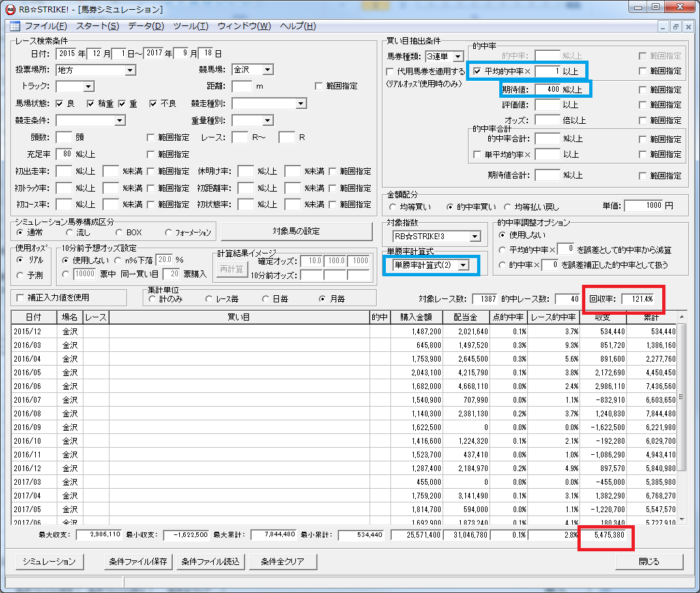Open the ファイル(F) menu
Screen dimensions: 700x593
point(46,26)
